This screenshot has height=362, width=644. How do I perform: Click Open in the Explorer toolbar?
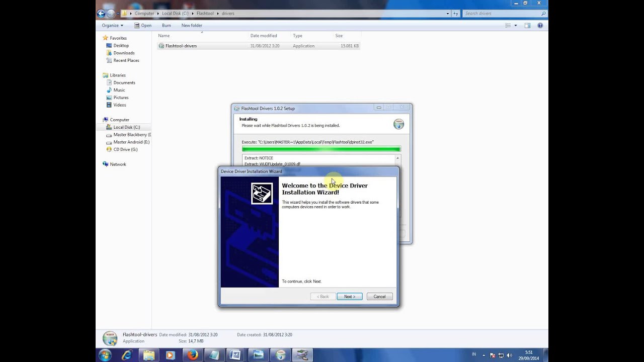(x=143, y=25)
